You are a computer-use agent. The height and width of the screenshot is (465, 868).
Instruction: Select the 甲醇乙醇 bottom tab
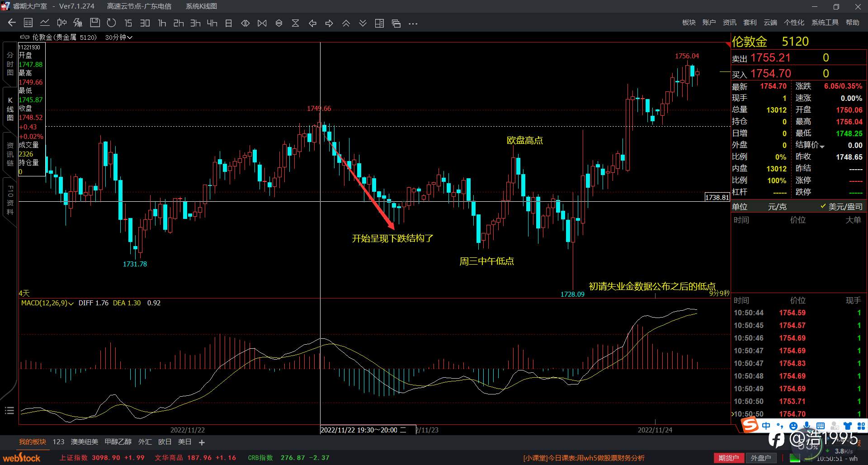(118, 442)
